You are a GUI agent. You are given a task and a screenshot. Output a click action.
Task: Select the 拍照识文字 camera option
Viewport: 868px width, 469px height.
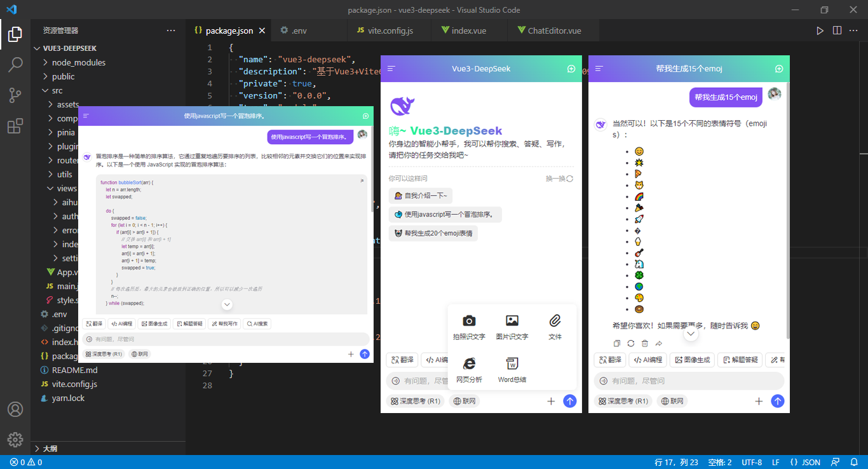[469, 327]
